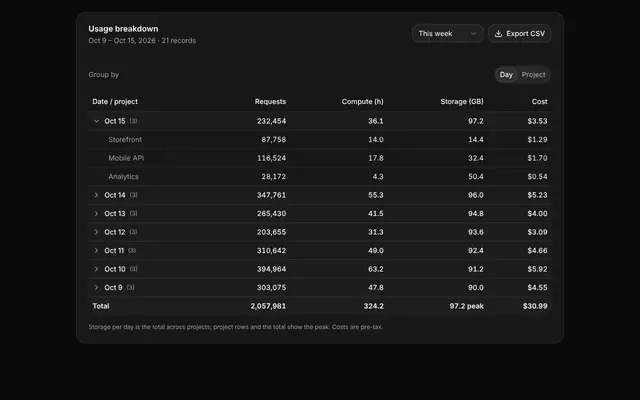The image size is (640, 400).
Task: Click the date range and records subtitle
Action: (142, 41)
